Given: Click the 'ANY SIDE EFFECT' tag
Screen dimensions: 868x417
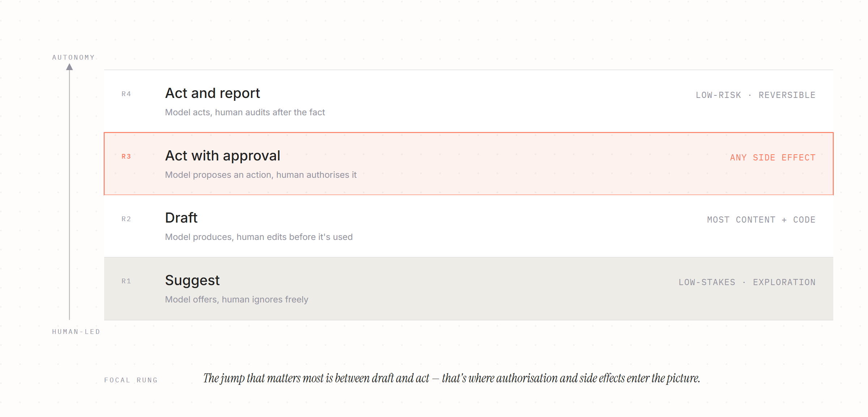Looking at the screenshot, I should (x=773, y=158).
